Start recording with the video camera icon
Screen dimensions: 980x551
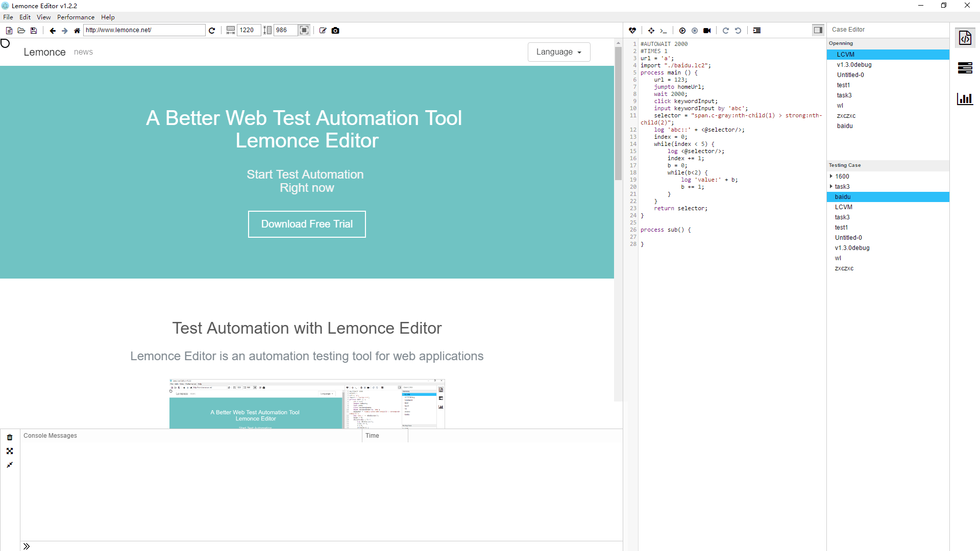click(707, 31)
